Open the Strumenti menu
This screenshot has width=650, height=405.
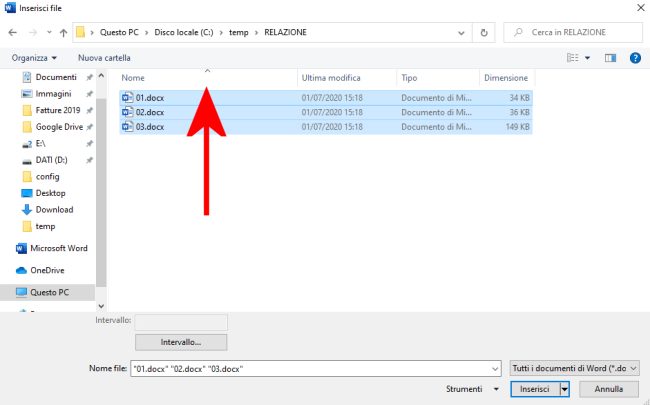coord(472,389)
